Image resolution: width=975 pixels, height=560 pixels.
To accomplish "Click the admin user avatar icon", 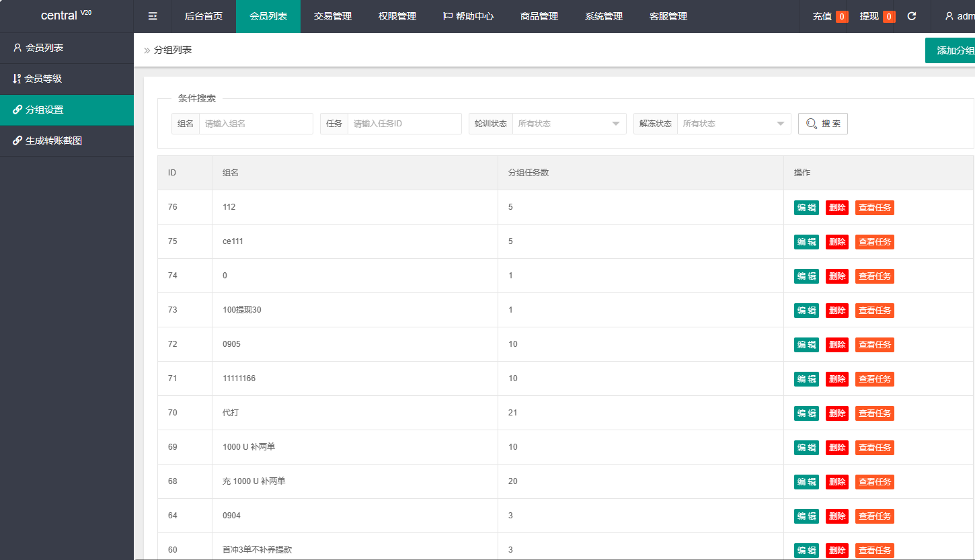I will (x=949, y=16).
